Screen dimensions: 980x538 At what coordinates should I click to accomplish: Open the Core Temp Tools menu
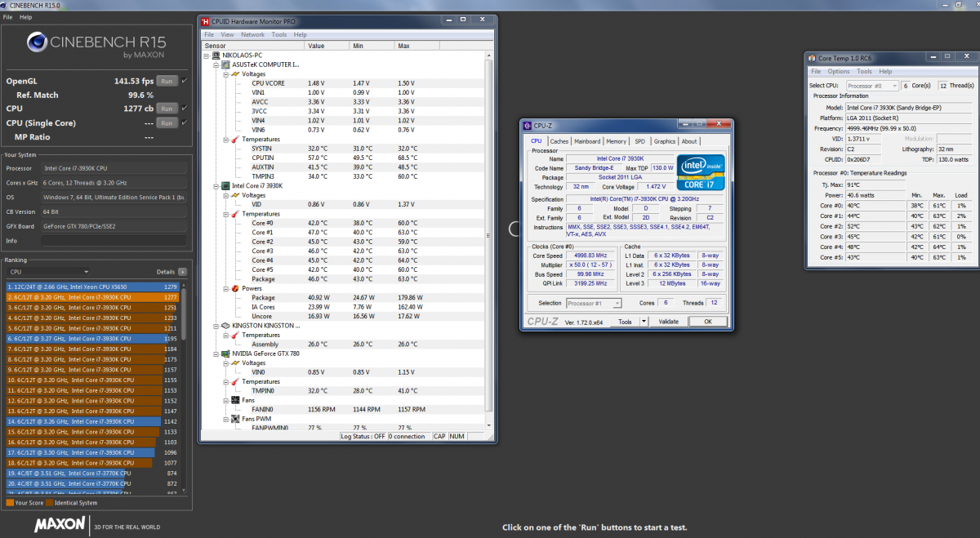[x=864, y=72]
